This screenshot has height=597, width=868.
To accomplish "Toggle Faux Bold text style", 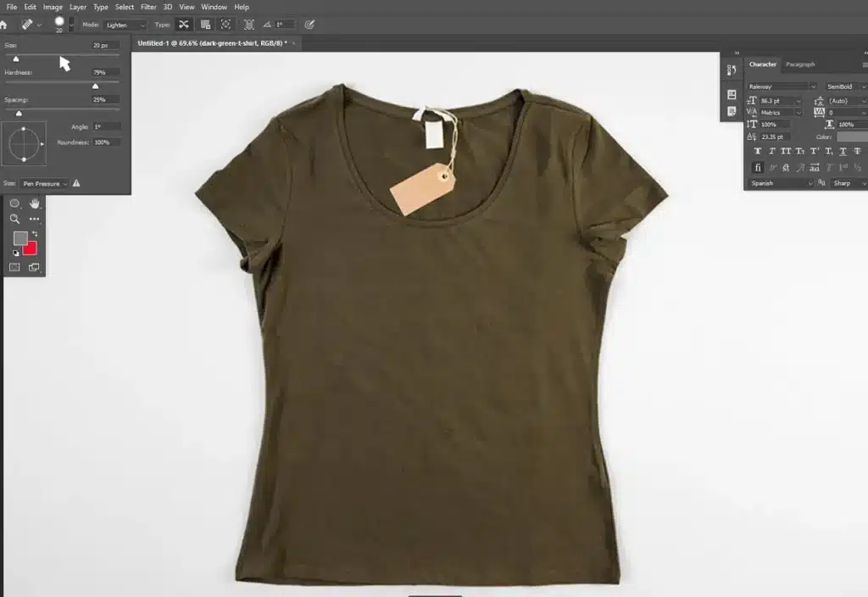I will pos(758,151).
